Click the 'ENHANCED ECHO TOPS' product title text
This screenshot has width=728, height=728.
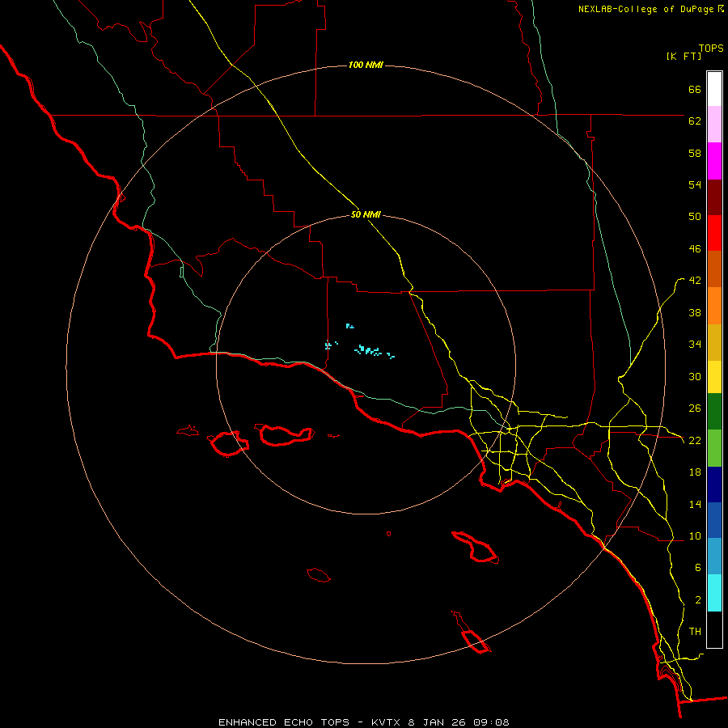[x=284, y=722]
